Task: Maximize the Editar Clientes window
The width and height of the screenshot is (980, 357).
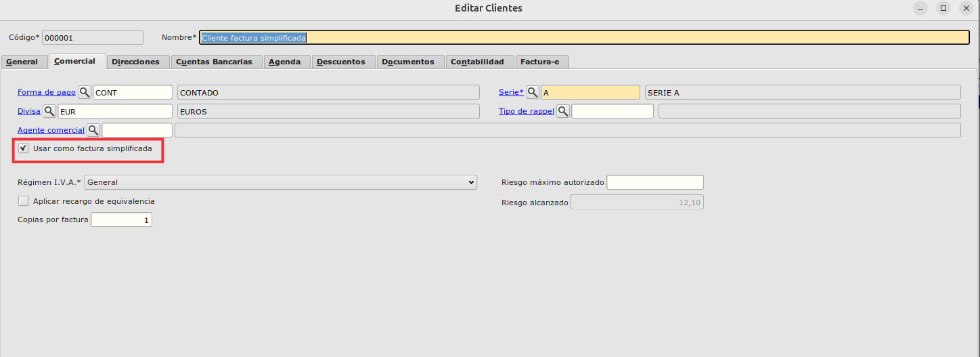Action: 943,8
